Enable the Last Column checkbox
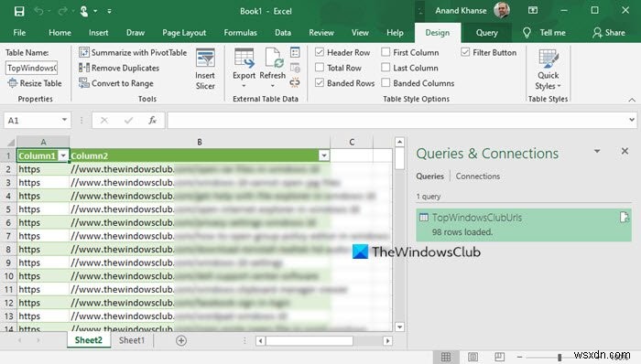The height and width of the screenshot is (364, 641). click(x=386, y=68)
